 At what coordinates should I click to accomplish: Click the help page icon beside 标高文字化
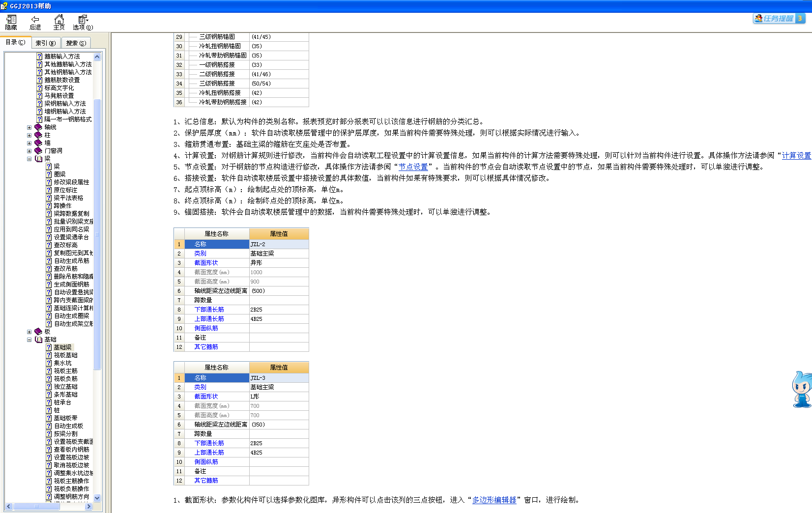point(39,88)
